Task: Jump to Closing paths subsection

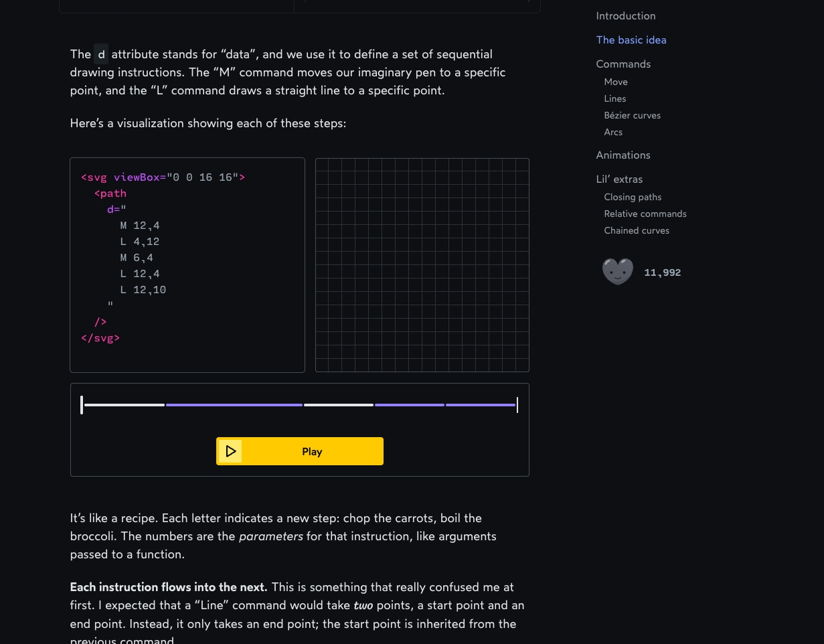Action: [633, 197]
